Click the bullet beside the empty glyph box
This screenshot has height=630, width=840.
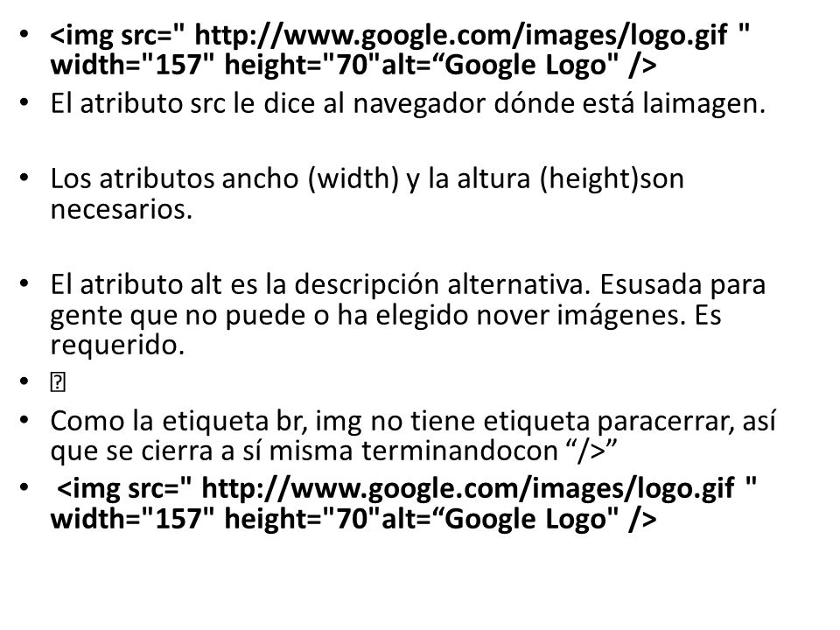(x=24, y=381)
